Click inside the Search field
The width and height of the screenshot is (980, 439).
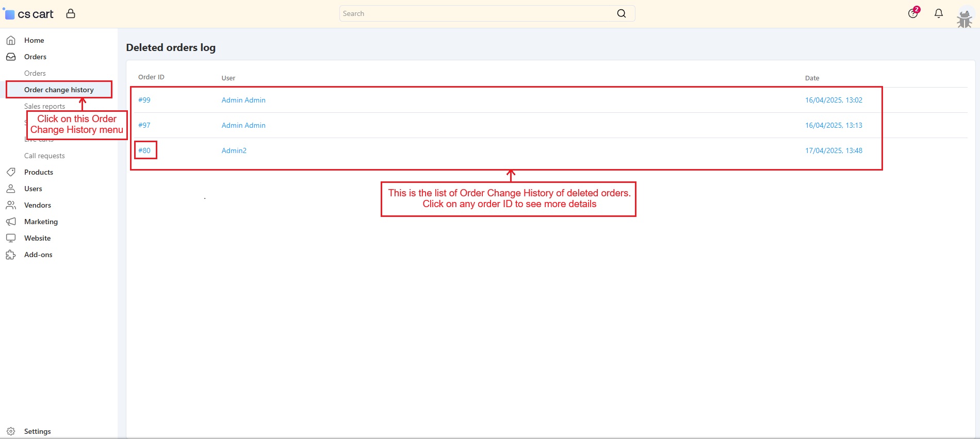point(475,13)
